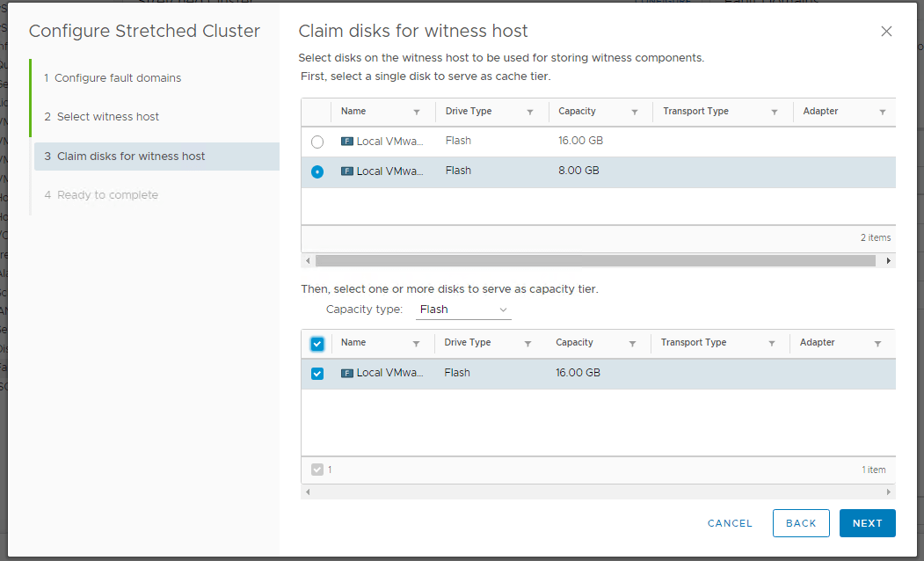This screenshot has height=561, width=924.
Task: Click the BACK button
Action: 801,523
